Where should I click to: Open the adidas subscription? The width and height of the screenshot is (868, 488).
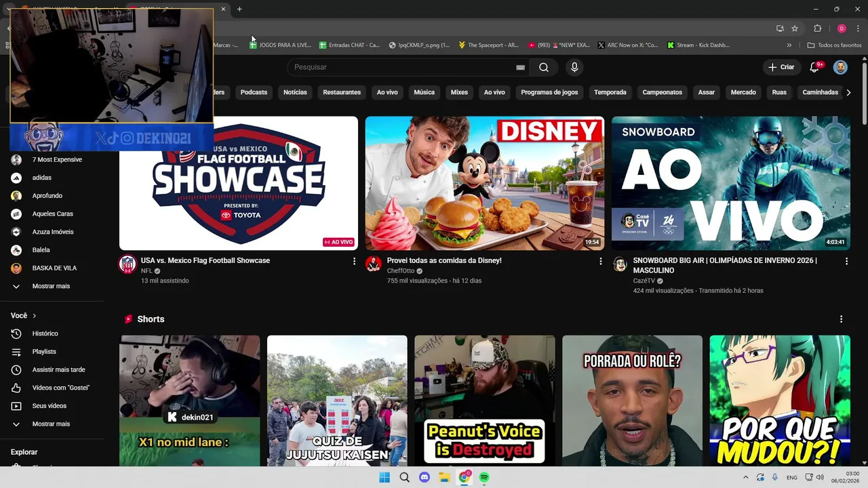click(41, 178)
